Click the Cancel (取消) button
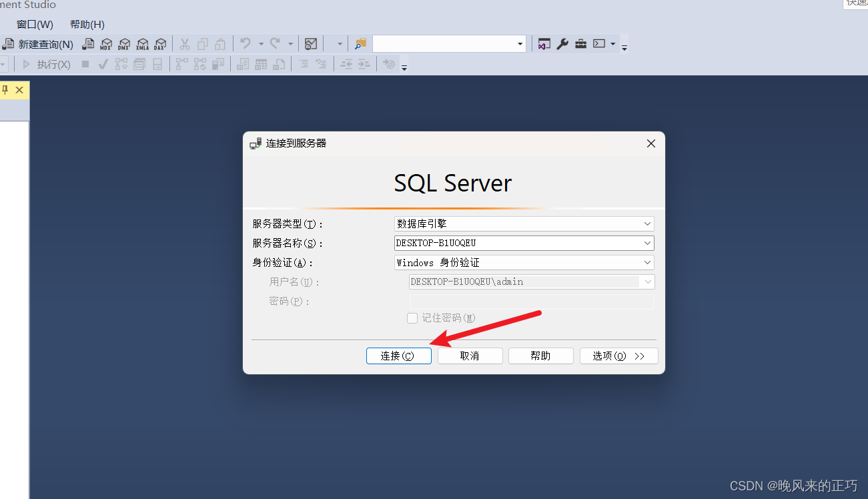868x499 pixels. (470, 356)
